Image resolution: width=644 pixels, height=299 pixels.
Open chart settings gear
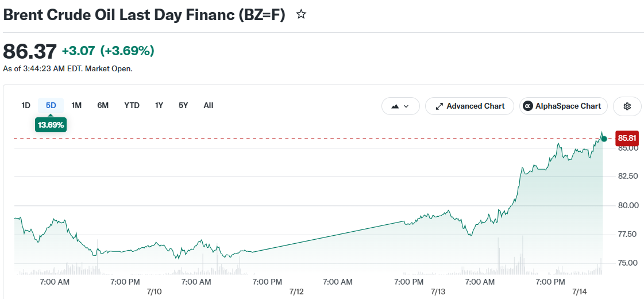[627, 106]
